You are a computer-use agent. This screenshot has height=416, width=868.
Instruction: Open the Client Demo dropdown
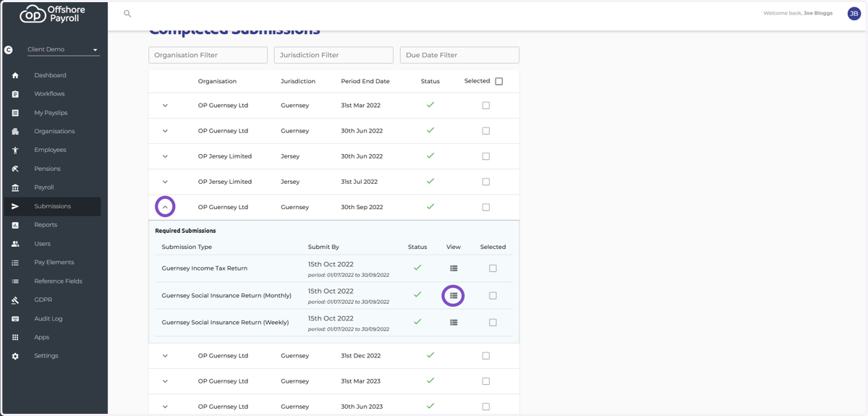point(63,50)
